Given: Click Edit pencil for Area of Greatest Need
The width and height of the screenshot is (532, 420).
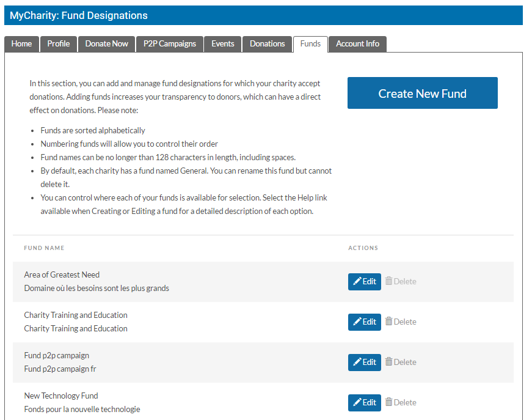Looking at the screenshot, I should tap(365, 282).
